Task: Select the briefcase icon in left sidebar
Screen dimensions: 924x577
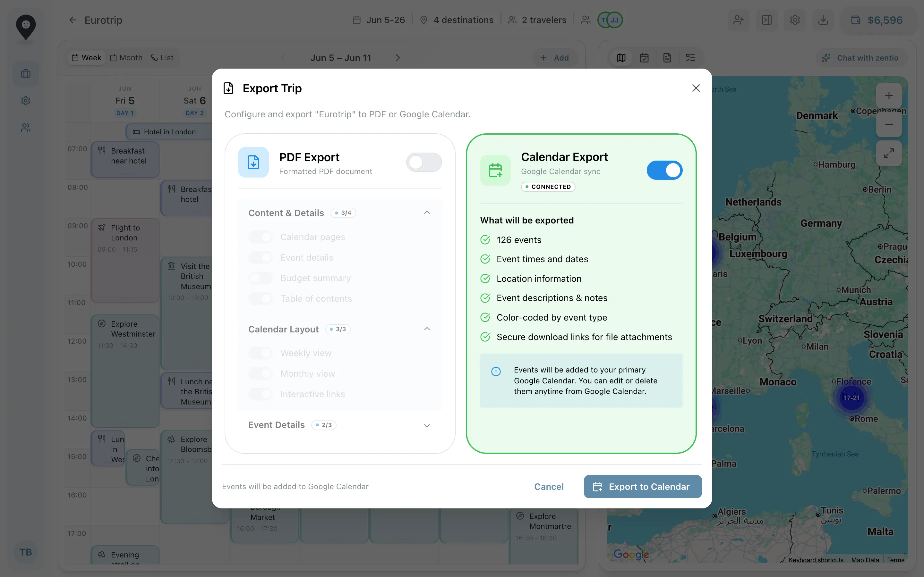Action: point(25,73)
